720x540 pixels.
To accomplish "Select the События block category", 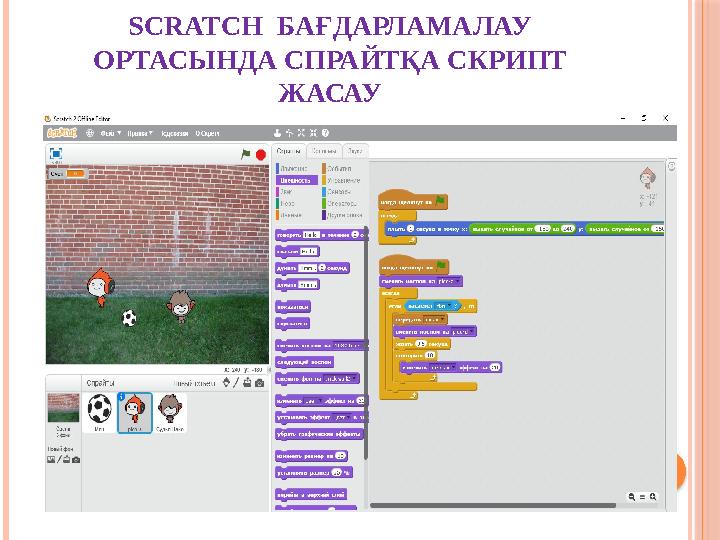I will pyautogui.click(x=339, y=169).
